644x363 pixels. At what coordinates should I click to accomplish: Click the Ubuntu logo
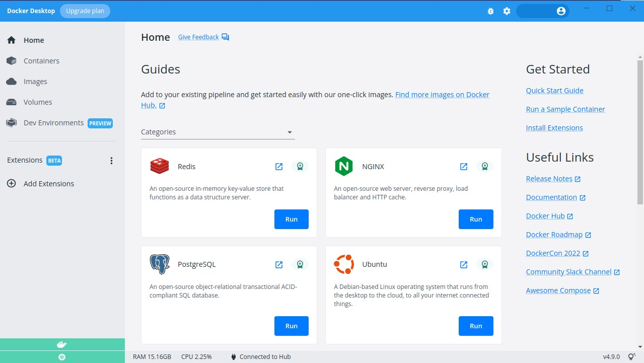click(x=344, y=264)
